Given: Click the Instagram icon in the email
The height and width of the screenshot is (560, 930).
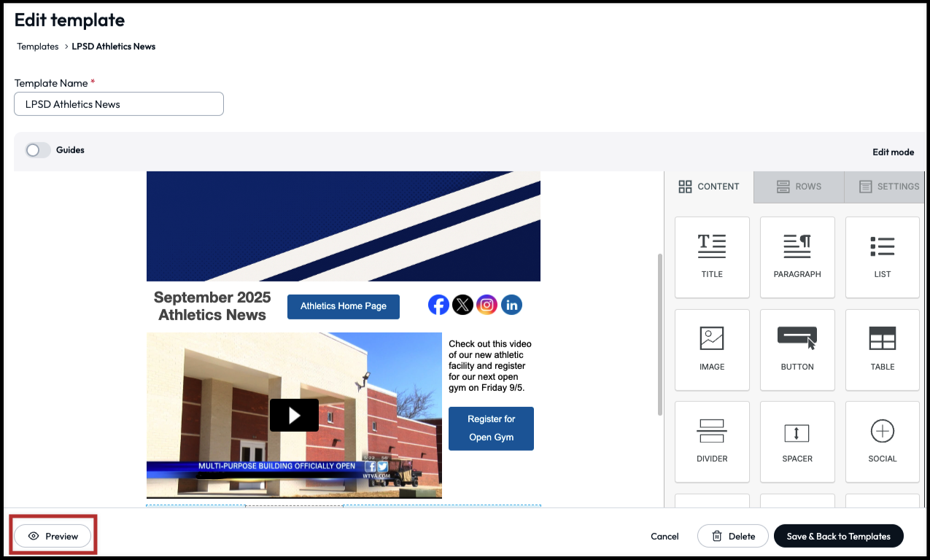Looking at the screenshot, I should 487,305.
